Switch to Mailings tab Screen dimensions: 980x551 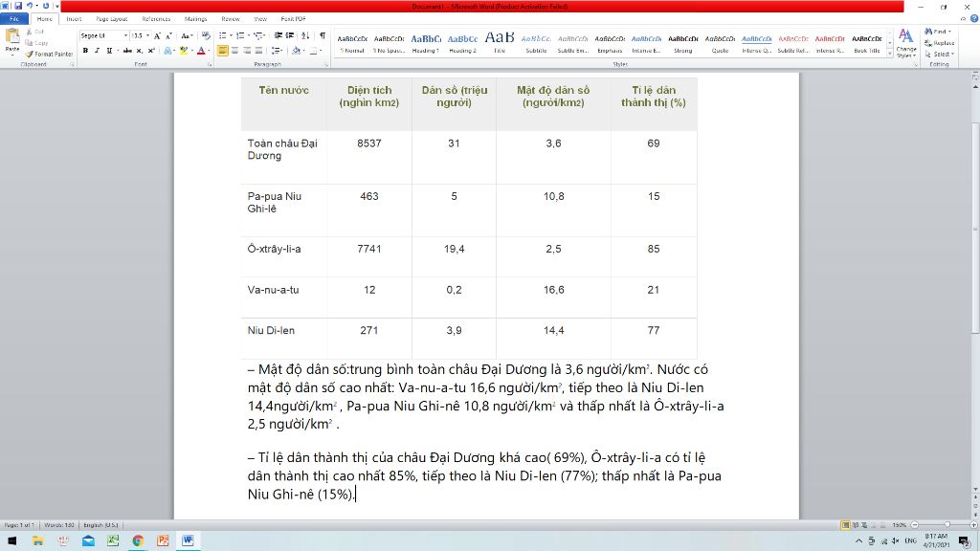point(195,19)
